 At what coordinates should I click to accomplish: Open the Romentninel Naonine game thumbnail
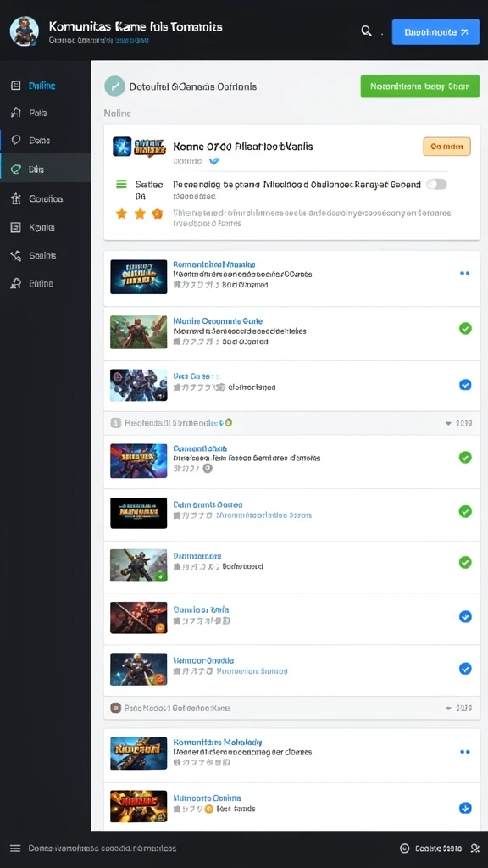coord(138,277)
